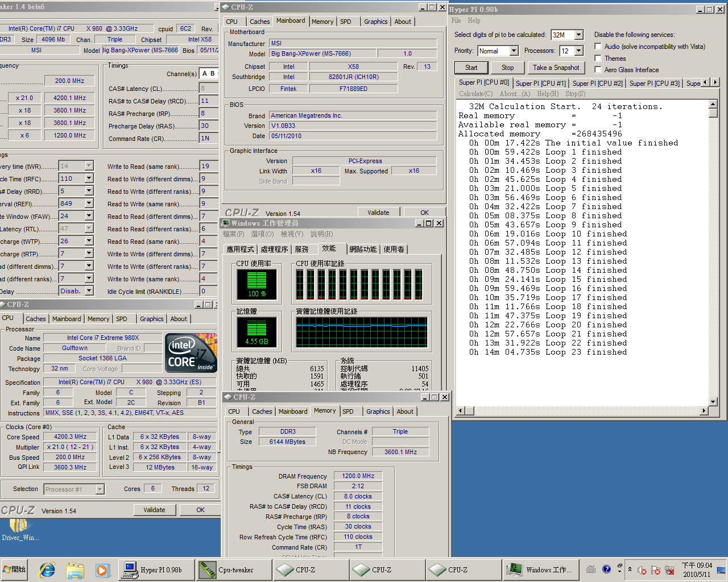Open SPD tab in CPU-Z Mainboard window
Viewport: 728px width, 582px height.
(346, 22)
